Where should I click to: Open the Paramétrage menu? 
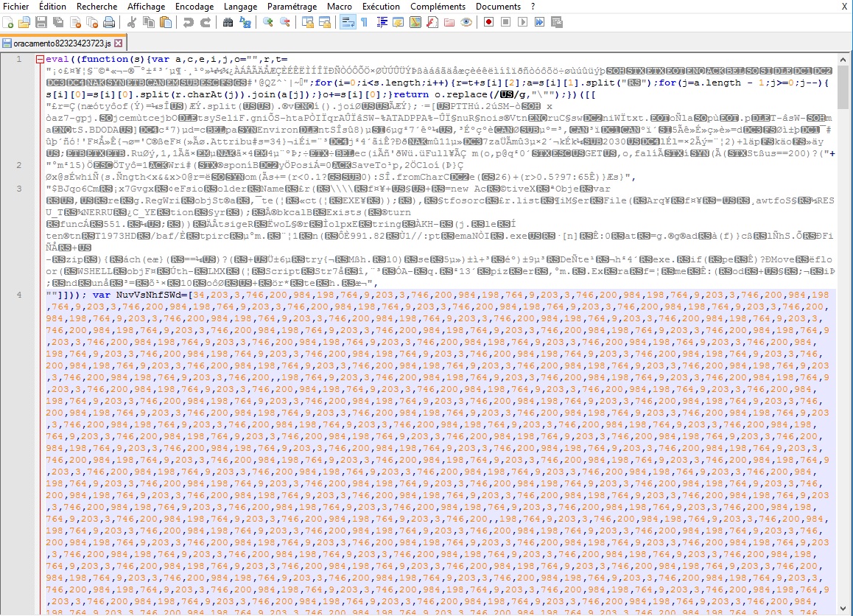[292, 7]
